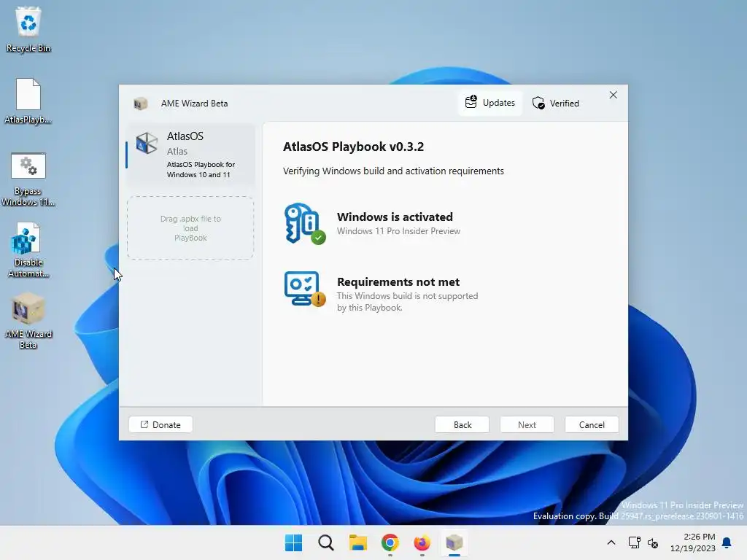This screenshot has height=560, width=747.
Task: Click the Donate button
Action: tap(160, 425)
